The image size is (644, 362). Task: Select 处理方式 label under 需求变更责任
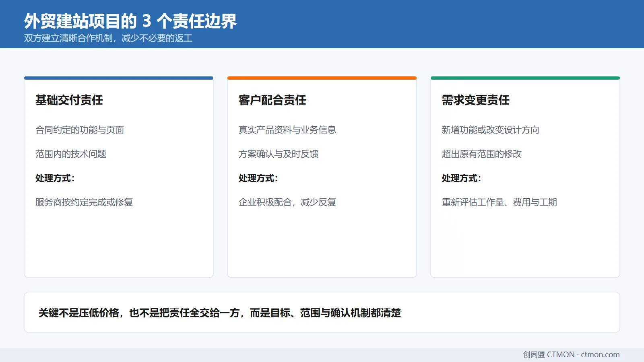pyautogui.click(x=462, y=178)
